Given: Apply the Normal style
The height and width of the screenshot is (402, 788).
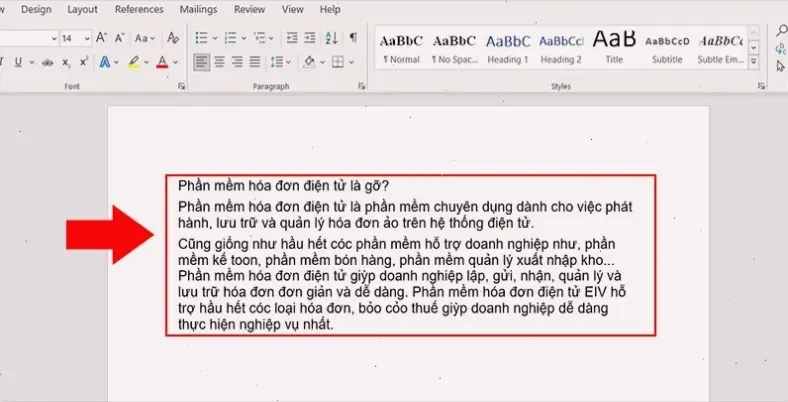Looking at the screenshot, I should tap(401, 49).
